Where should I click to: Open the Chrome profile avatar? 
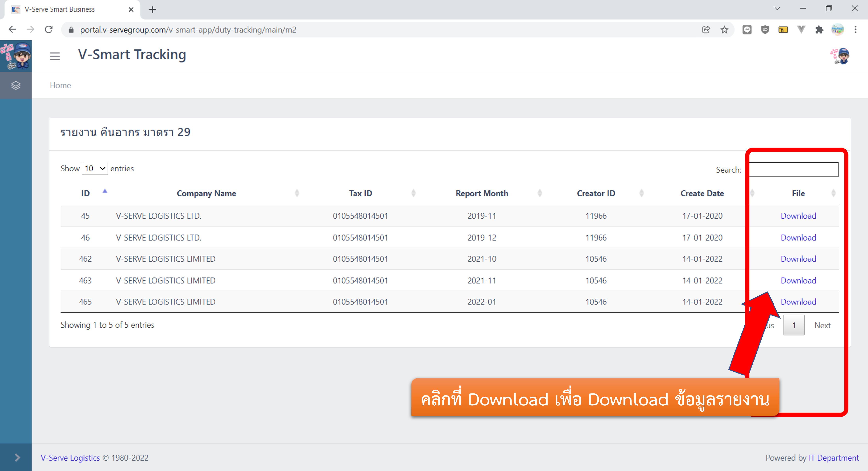tap(838, 30)
